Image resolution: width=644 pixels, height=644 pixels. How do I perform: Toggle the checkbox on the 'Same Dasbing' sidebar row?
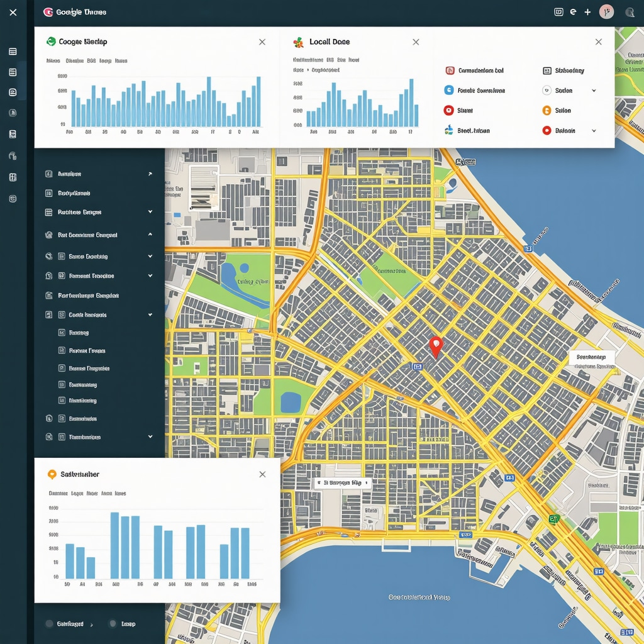pos(62,257)
